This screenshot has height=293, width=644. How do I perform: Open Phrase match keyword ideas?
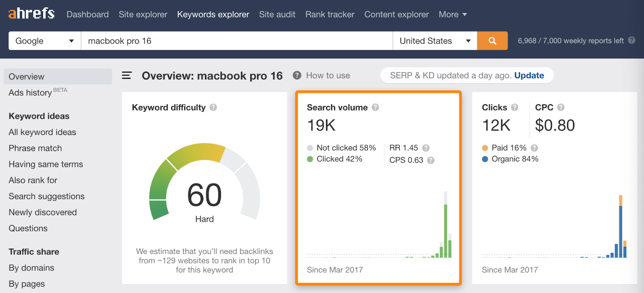[x=35, y=148]
